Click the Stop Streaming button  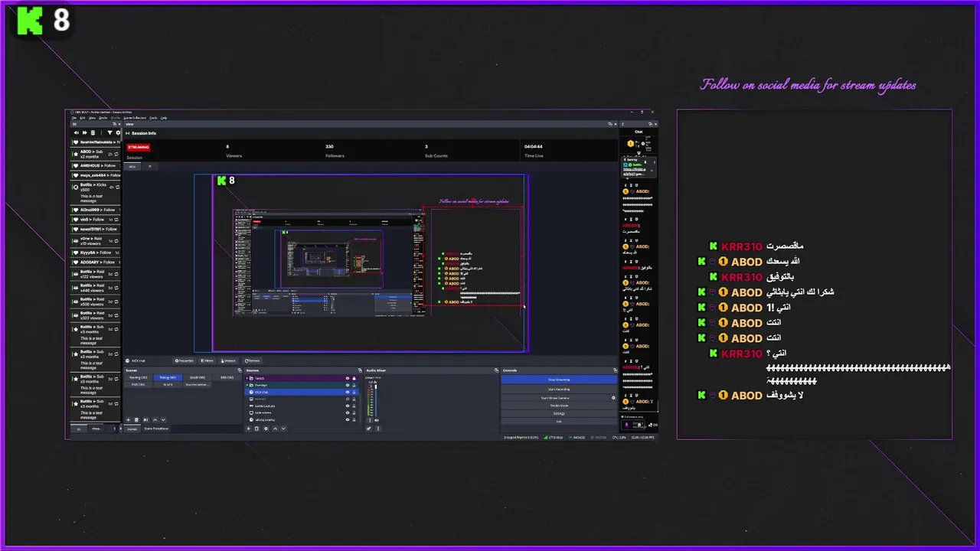pos(559,380)
